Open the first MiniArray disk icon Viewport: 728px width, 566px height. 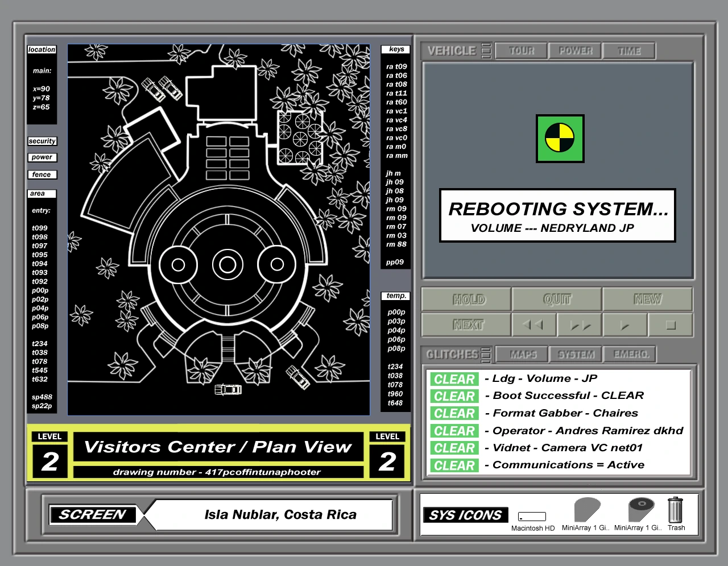click(x=586, y=510)
